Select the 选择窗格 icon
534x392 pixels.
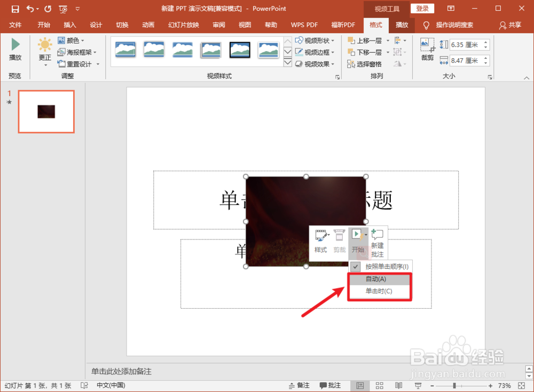coord(368,63)
